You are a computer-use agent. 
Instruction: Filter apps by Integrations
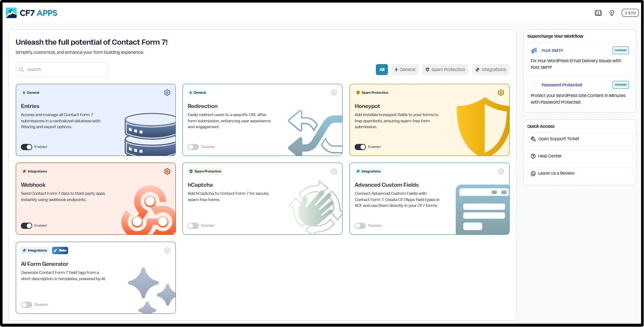coord(491,70)
